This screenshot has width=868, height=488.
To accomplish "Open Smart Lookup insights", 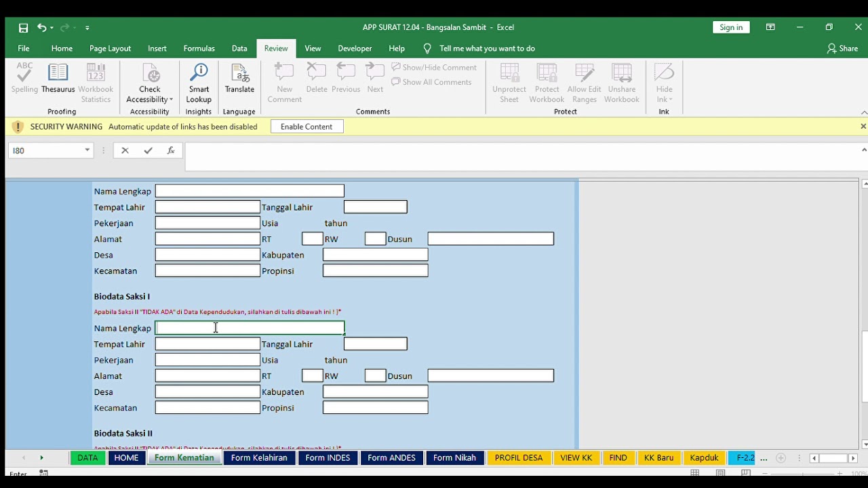I will (x=199, y=83).
